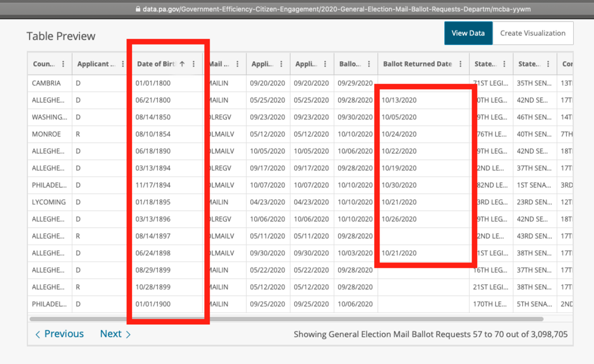Click the right chevron beside Next
Screen dimensions: 594x364
pos(128,334)
